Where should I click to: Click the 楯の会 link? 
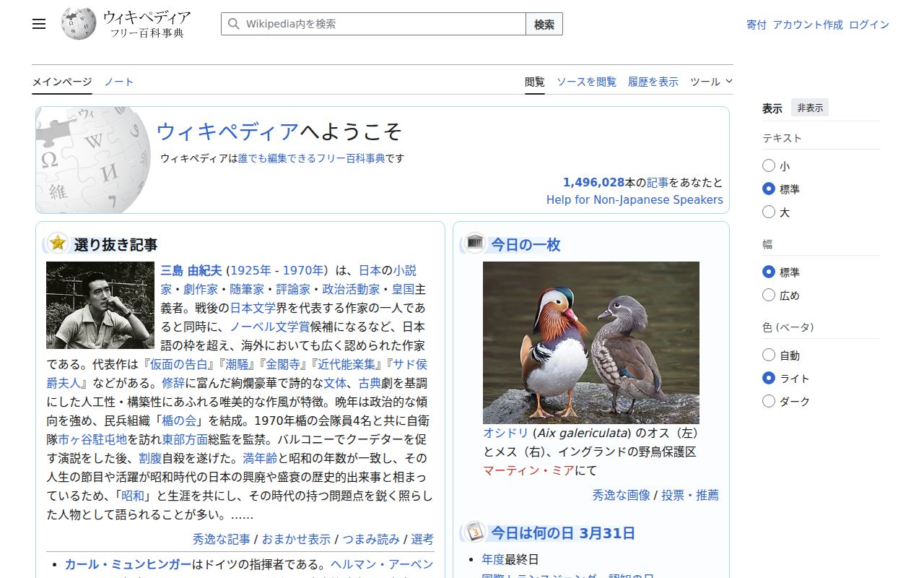(180, 420)
